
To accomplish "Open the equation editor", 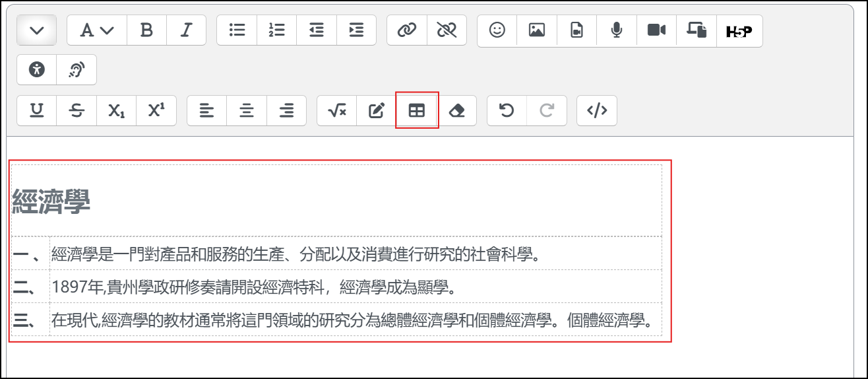I will pyautogui.click(x=337, y=111).
